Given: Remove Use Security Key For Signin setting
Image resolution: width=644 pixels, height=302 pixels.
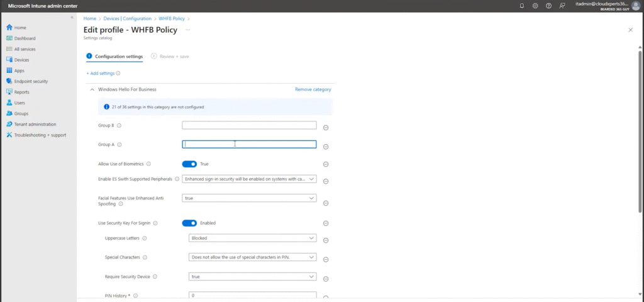Looking at the screenshot, I should tap(326, 223).
